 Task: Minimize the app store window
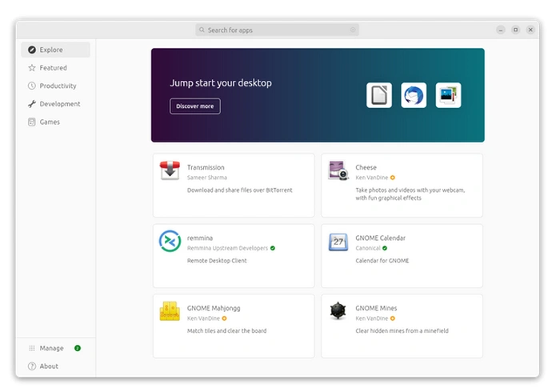[x=501, y=30]
